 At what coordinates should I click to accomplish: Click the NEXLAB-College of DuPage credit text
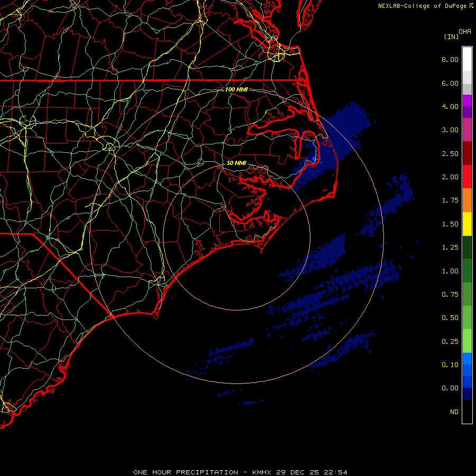(422, 6)
